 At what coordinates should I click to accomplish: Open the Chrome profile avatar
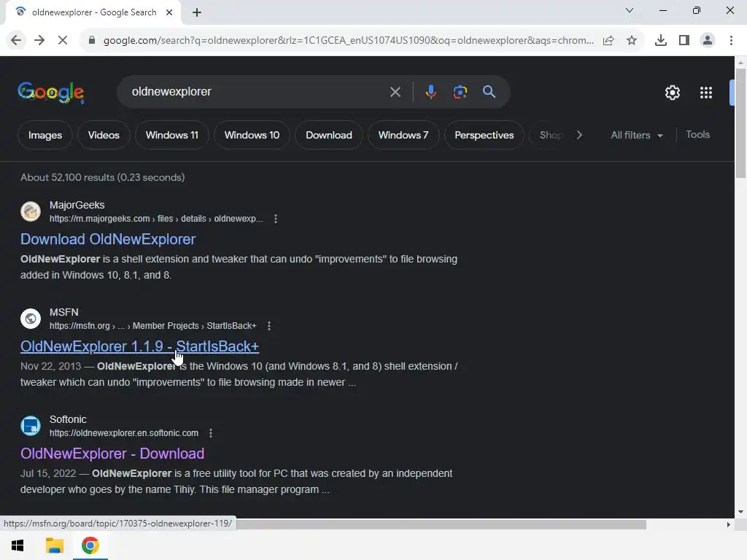pyautogui.click(x=708, y=41)
